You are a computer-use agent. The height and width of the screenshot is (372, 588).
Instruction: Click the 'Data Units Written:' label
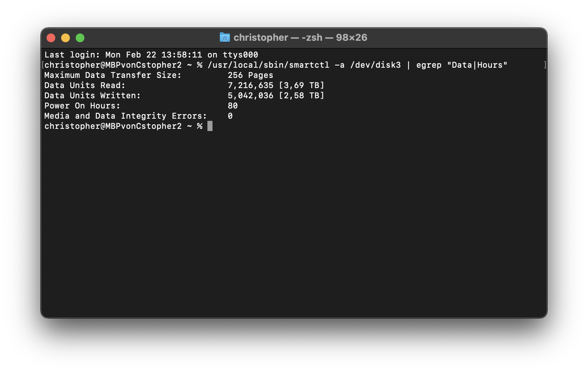(92, 96)
